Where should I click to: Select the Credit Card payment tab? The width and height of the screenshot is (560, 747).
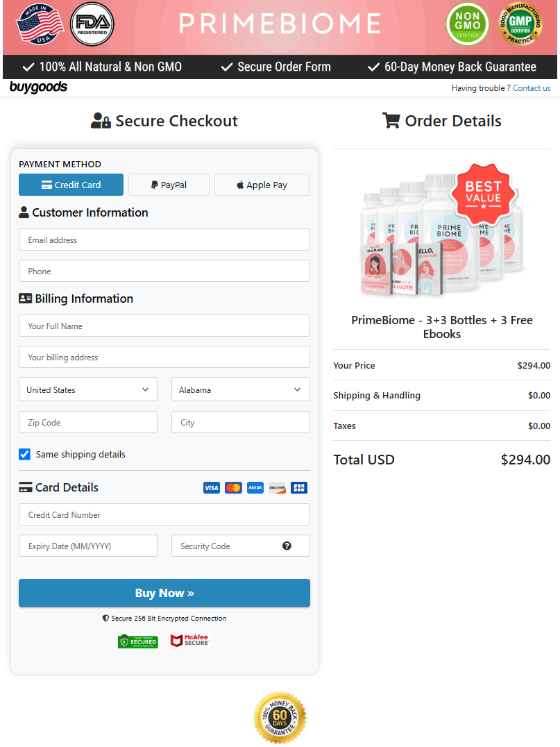(71, 185)
